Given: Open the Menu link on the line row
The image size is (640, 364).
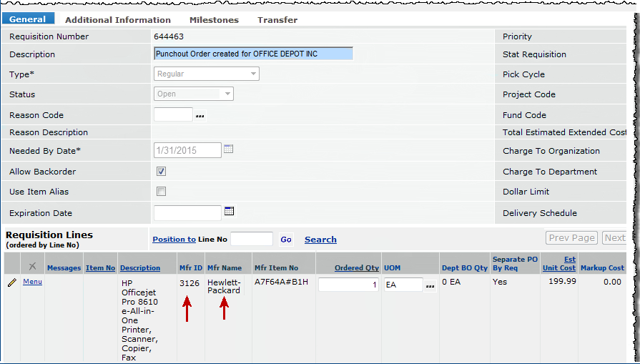Looking at the screenshot, I should point(32,282).
